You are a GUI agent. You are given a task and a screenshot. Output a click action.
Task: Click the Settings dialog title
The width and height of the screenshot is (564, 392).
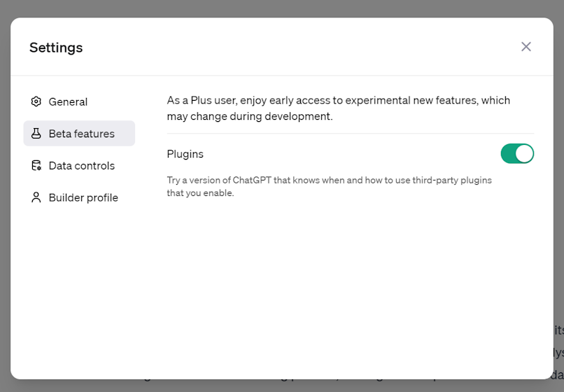click(56, 48)
